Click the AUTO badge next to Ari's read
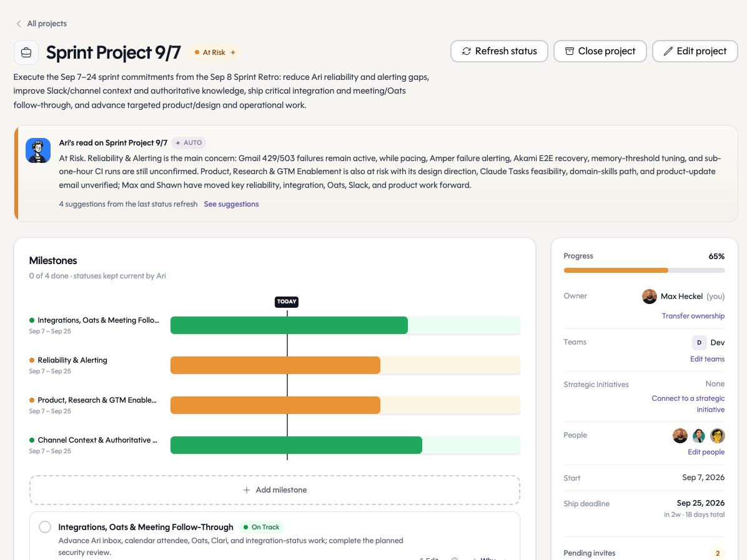The height and width of the screenshot is (560, 747). pyautogui.click(x=189, y=143)
